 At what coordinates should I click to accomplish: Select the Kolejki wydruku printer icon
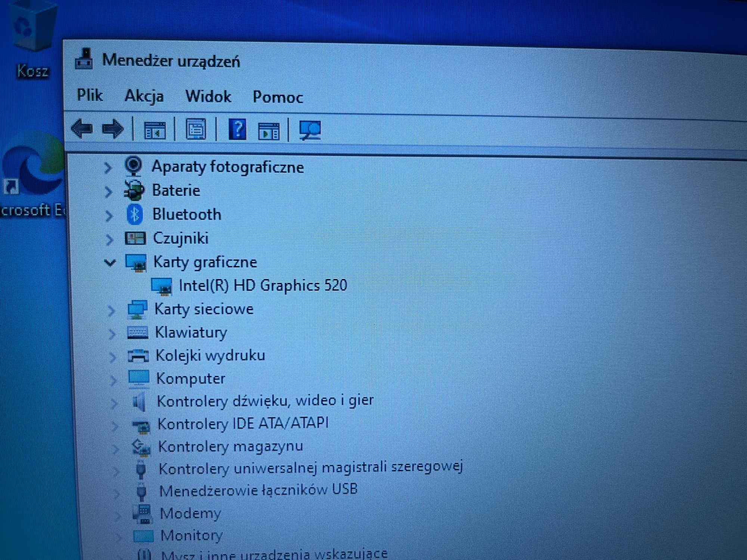[x=138, y=356]
